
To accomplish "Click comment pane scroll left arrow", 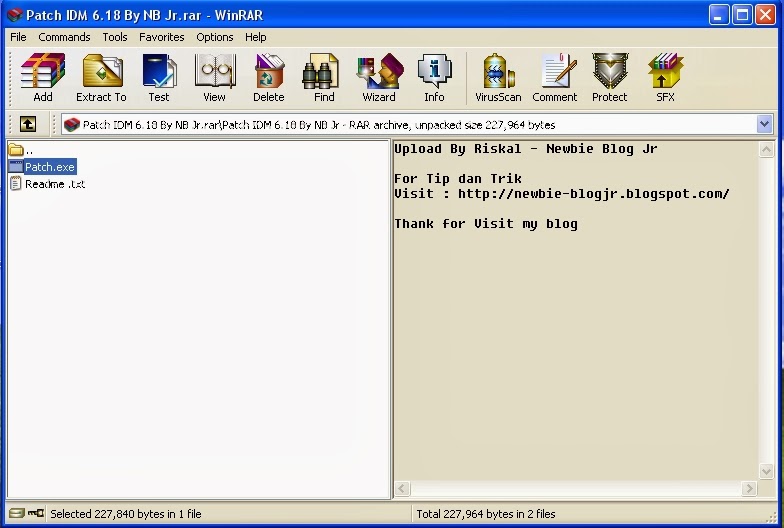I will (x=402, y=488).
